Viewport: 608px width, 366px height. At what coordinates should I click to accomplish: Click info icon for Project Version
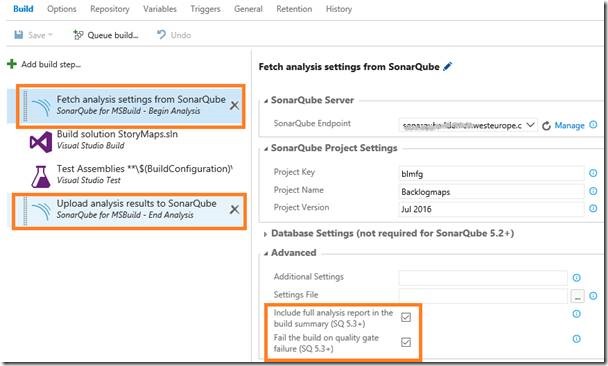(x=593, y=208)
